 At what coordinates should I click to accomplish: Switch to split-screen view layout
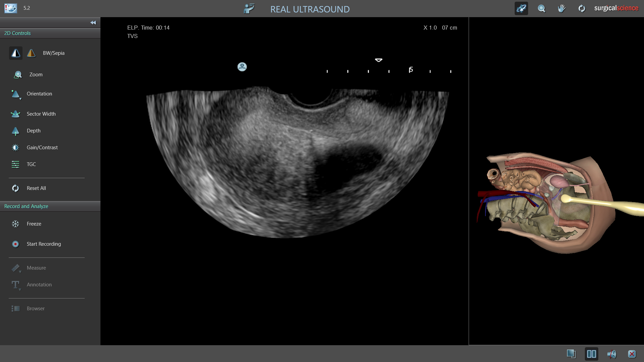tap(591, 354)
